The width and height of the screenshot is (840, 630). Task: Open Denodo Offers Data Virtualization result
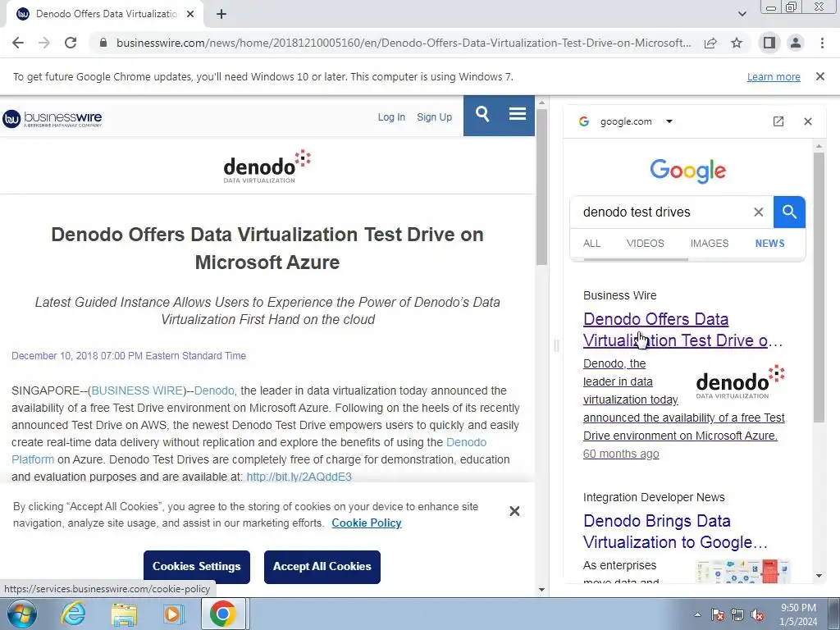[x=682, y=330]
